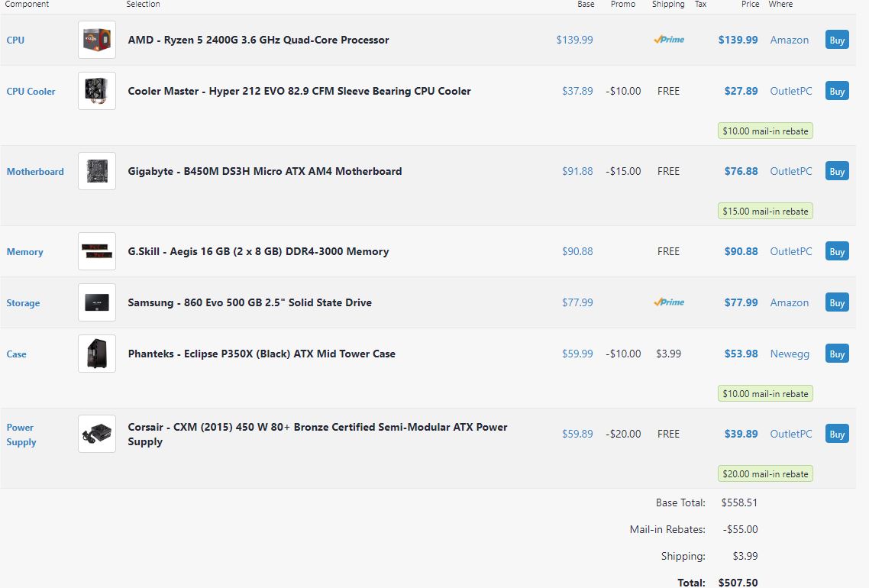Click the -$55.00 mail-in rebates total

pyautogui.click(x=741, y=529)
